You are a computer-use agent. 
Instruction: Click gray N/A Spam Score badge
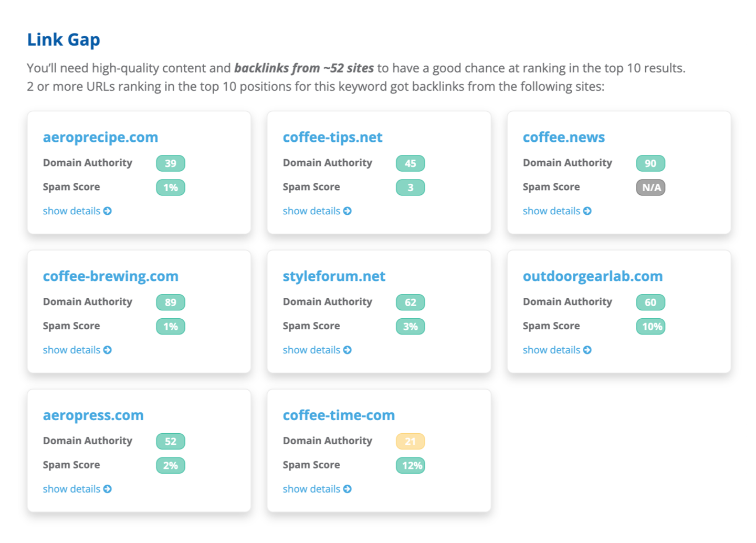click(650, 187)
